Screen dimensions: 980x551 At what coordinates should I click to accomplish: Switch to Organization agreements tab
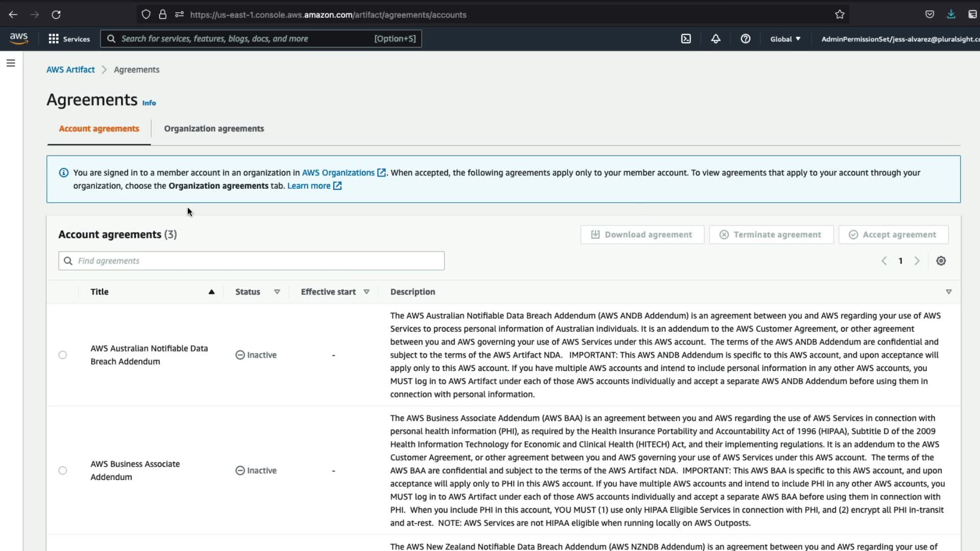coord(214,129)
